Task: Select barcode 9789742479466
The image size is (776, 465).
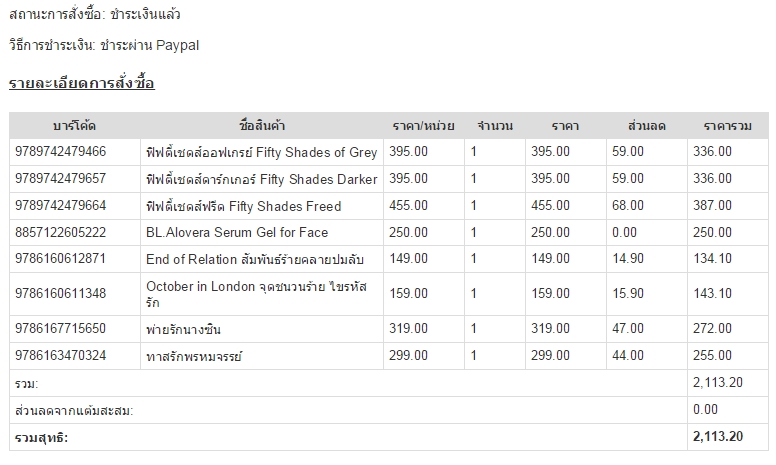Action: 60,151
